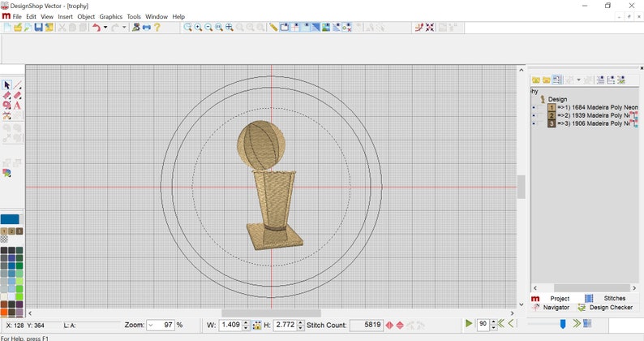Switch to the Project tab
The height and width of the screenshot is (341, 644).
coord(560,299)
